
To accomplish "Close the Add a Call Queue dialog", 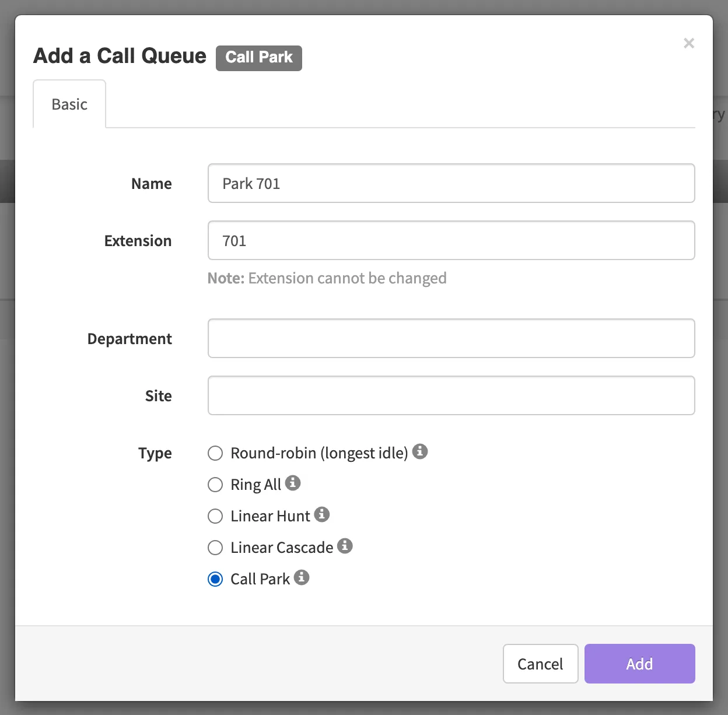I will 689,43.
